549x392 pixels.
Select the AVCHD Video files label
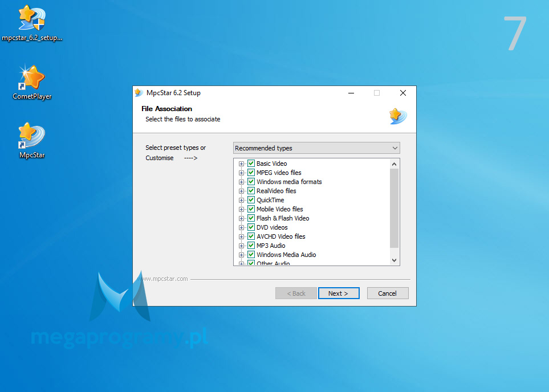click(x=281, y=236)
